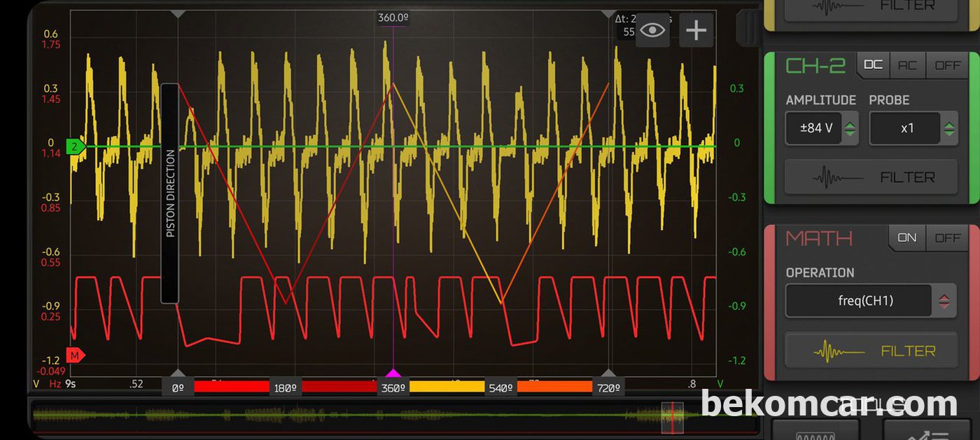The height and width of the screenshot is (440, 980).
Task: Toggle the eye visibility icon above the plot
Action: [x=652, y=30]
